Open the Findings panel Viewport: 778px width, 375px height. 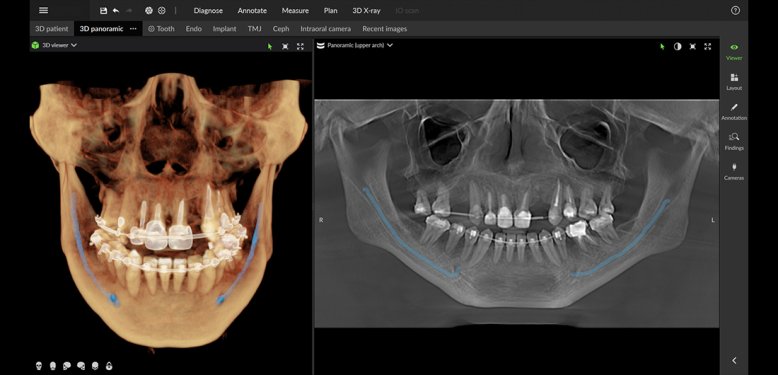pyautogui.click(x=734, y=142)
